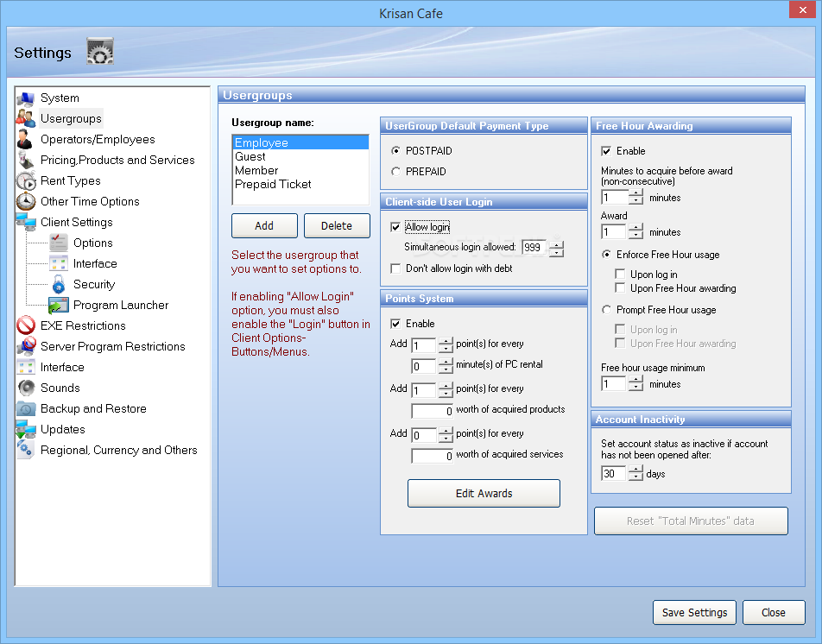
Task: Click the Options checklist icon
Action: coord(58,243)
